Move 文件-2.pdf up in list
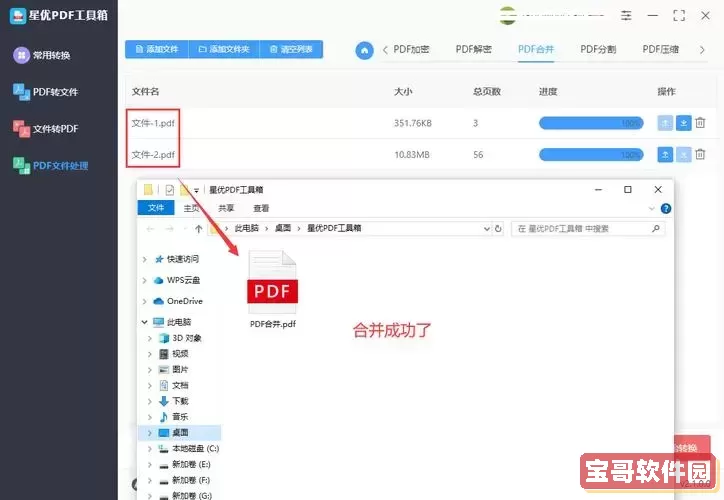 coord(665,154)
